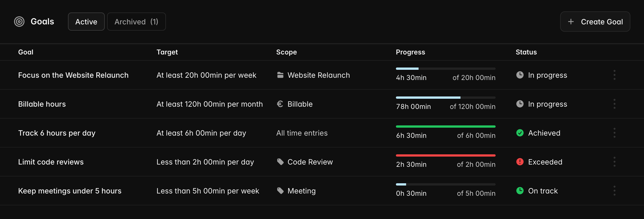Select the Keep meetings under 5 hours goal name
Viewport: 644px width, 219px height.
click(70, 191)
